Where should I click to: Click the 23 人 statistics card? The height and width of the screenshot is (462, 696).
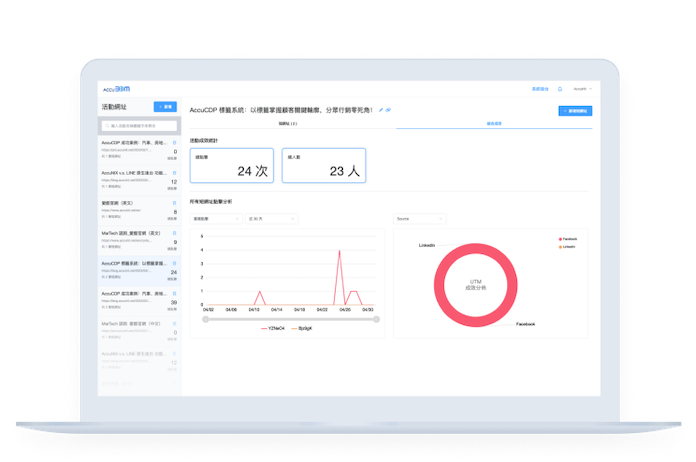[x=324, y=166]
